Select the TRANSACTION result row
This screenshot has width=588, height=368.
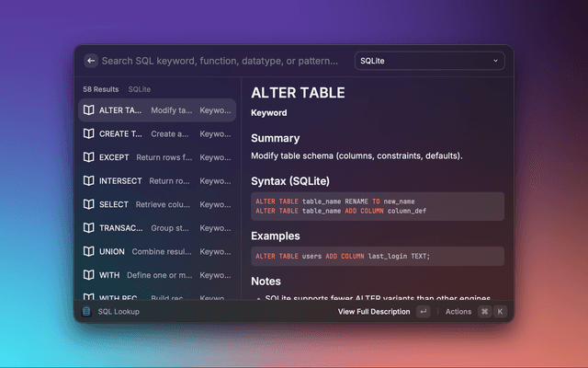(156, 228)
